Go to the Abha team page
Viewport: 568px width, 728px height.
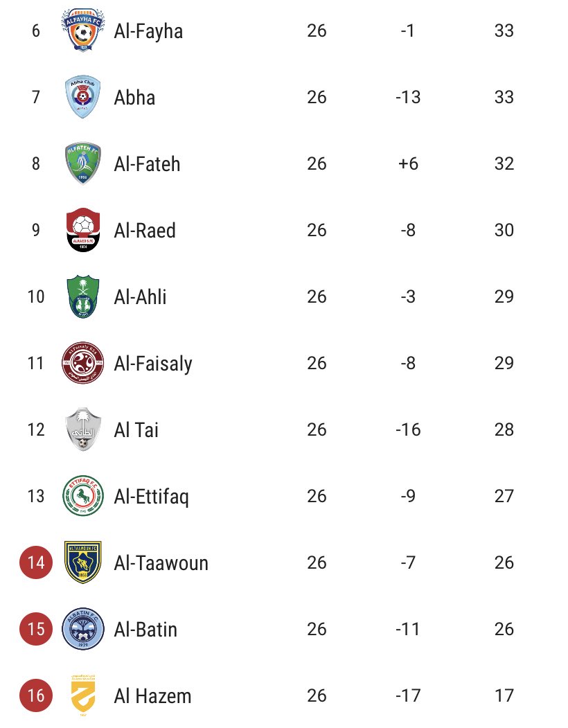pyautogui.click(x=134, y=98)
